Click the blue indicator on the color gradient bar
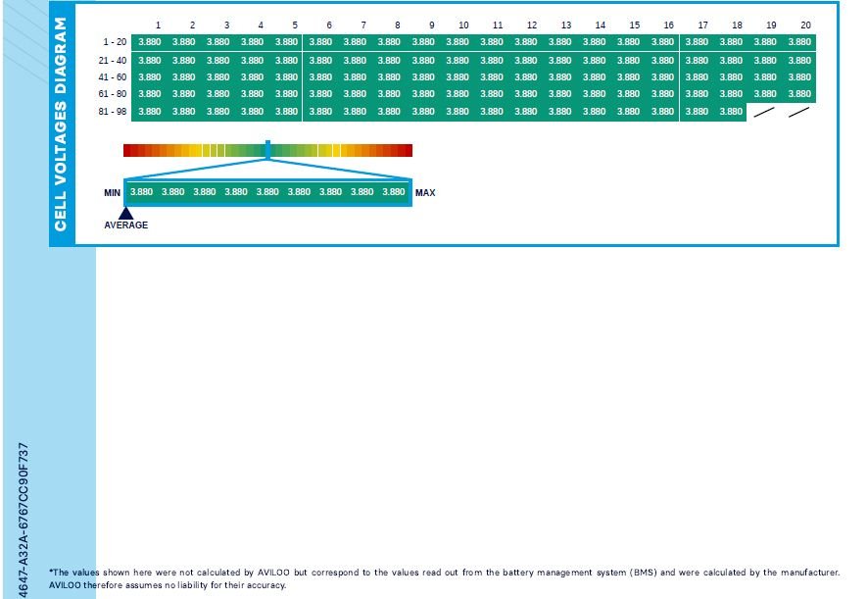The width and height of the screenshot is (868, 599). pyautogui.click(x=267, y=150)
